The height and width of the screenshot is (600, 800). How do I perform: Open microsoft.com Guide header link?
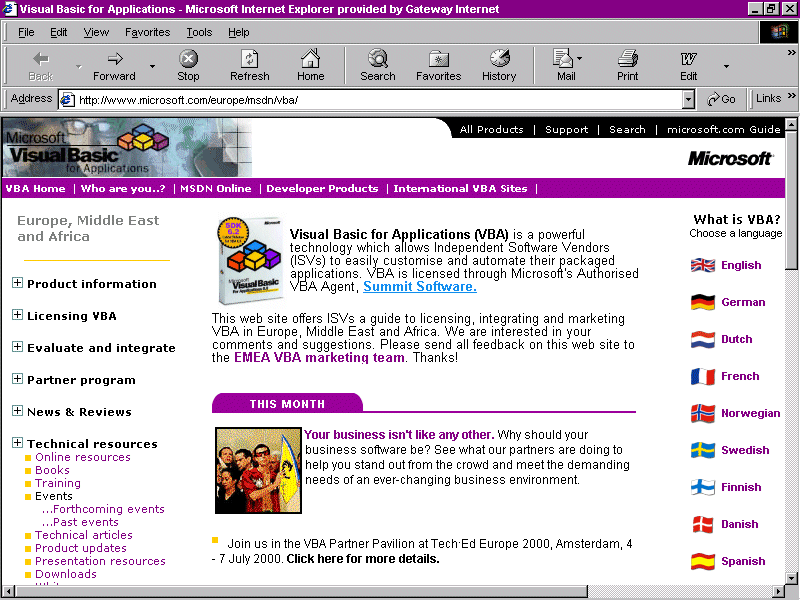pyautogui.click(x=723, y=130)
